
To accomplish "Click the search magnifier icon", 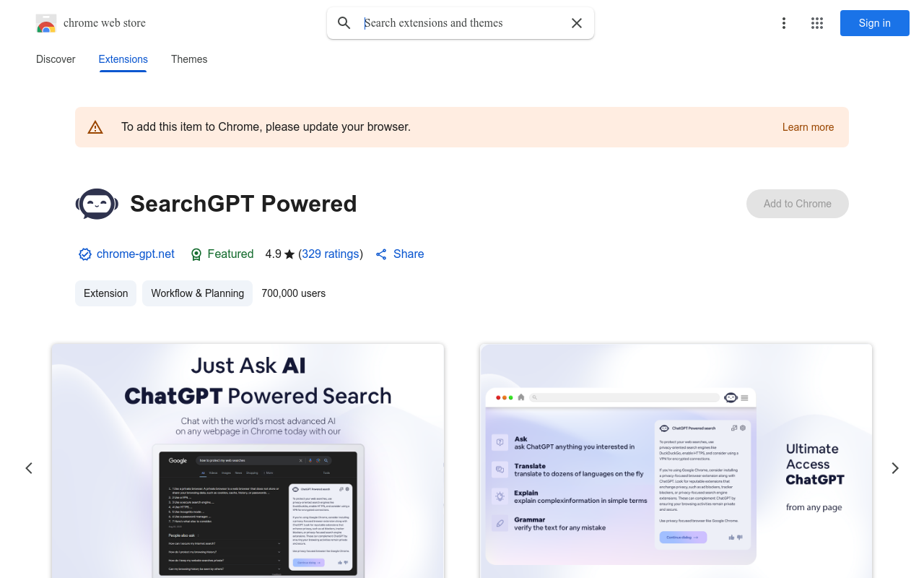I will [344, 23].
